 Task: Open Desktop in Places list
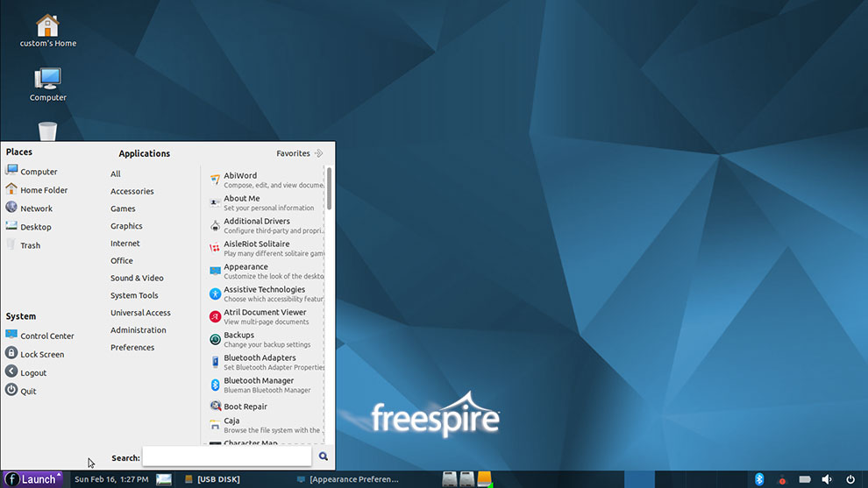click(x=28, y=226)
